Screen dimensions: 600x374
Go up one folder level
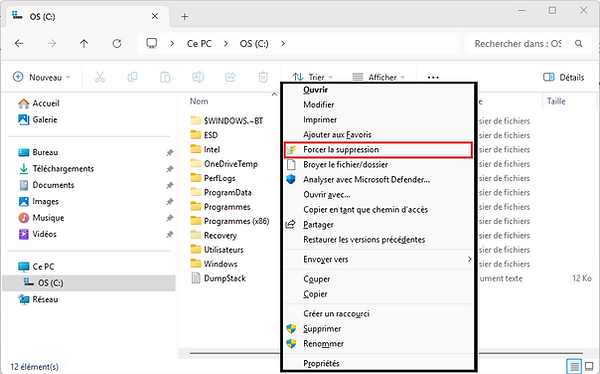coord(84,44)
